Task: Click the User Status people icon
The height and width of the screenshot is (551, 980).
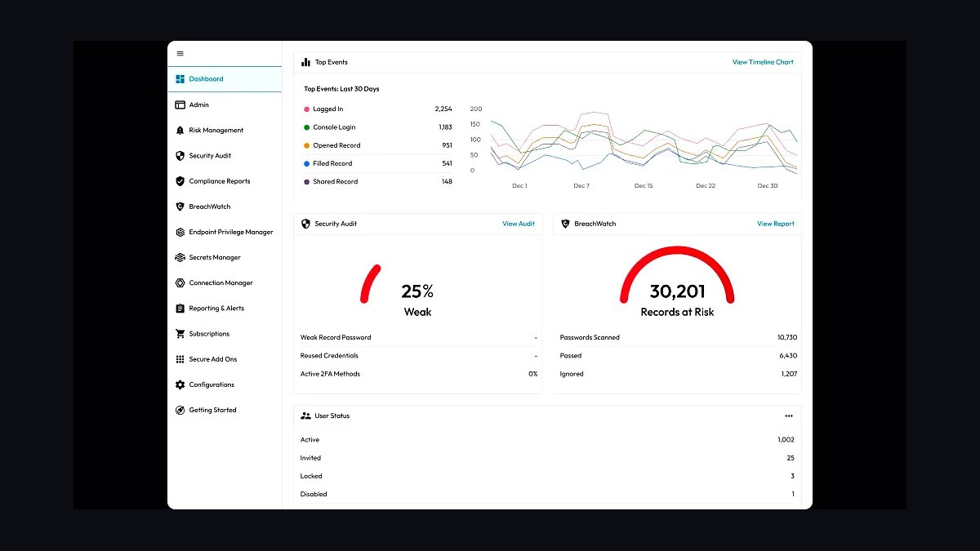Action: tap(305, 415)
